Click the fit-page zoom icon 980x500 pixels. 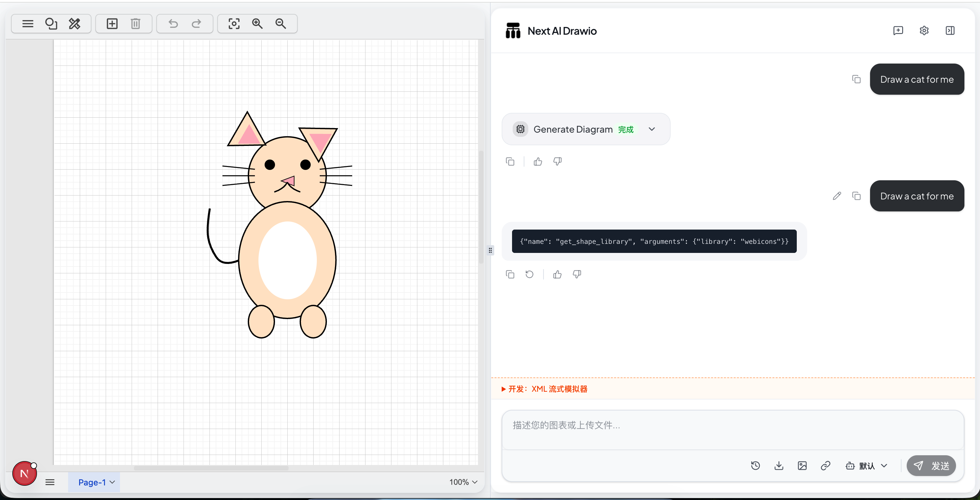[234, 24]
